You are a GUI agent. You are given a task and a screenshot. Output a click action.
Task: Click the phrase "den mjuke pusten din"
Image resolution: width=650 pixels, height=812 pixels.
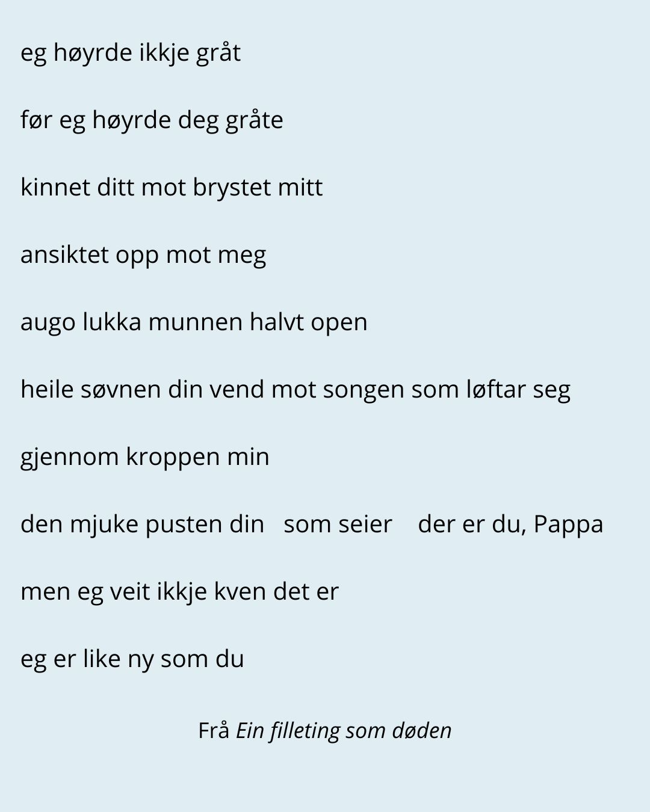142,524
